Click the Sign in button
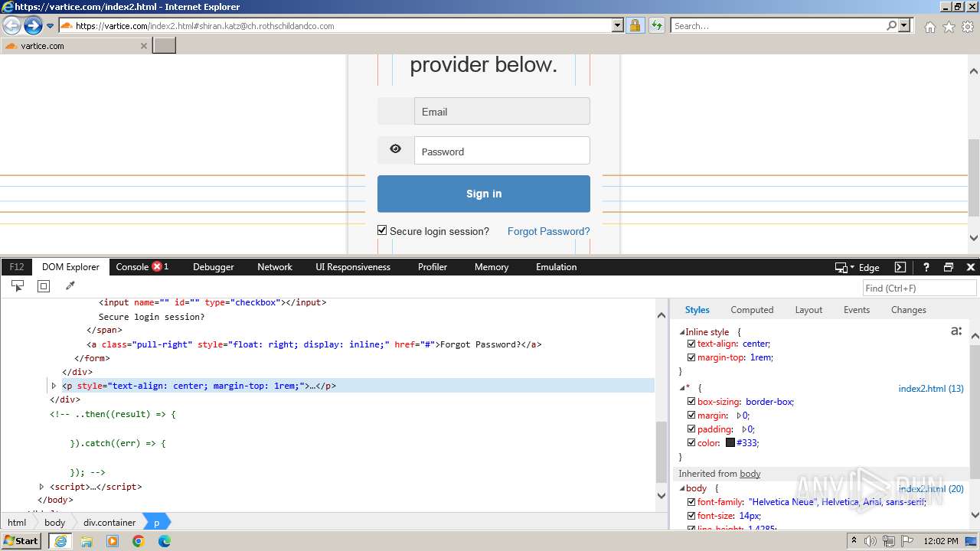980x551 pixels. click(484, 194)
